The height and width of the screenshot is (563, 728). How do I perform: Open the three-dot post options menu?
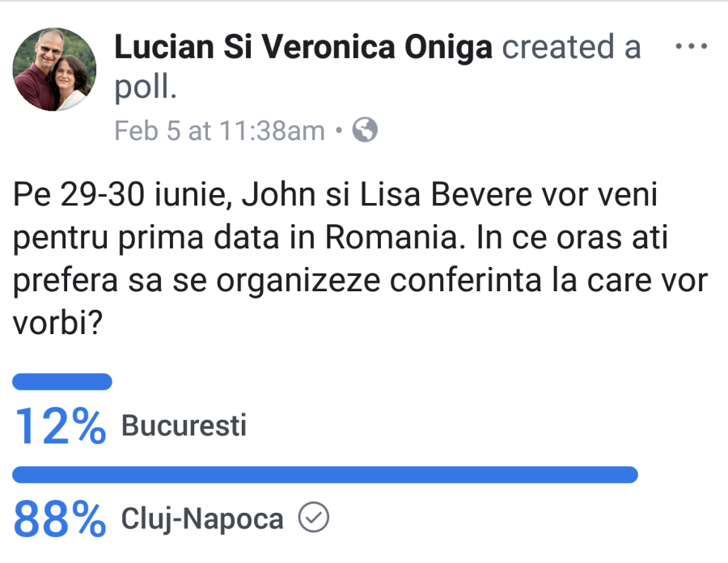pos(691,47)
